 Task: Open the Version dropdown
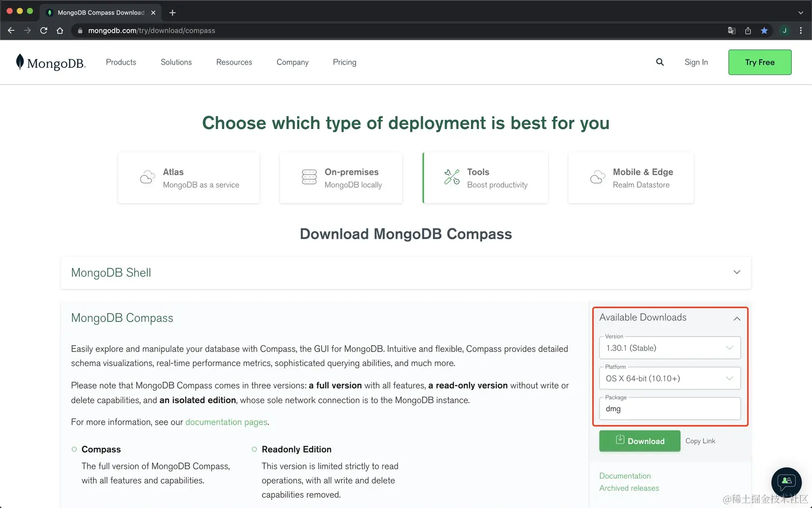[670, 348]
